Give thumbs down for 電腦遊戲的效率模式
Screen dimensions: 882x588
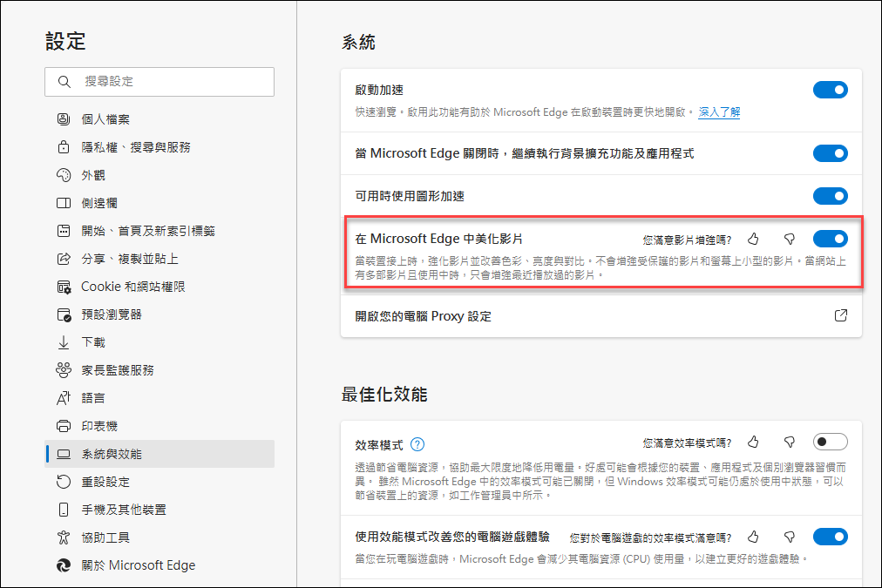790,537
